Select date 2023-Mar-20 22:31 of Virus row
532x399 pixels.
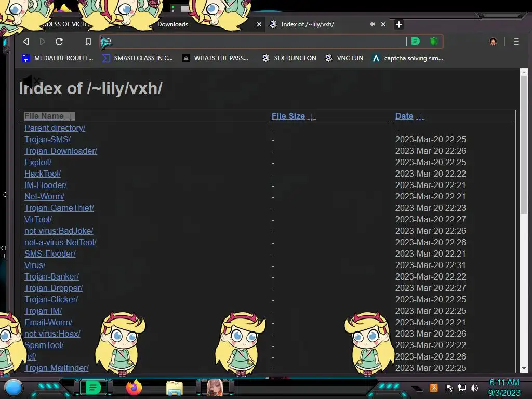[x=431, y=265]
